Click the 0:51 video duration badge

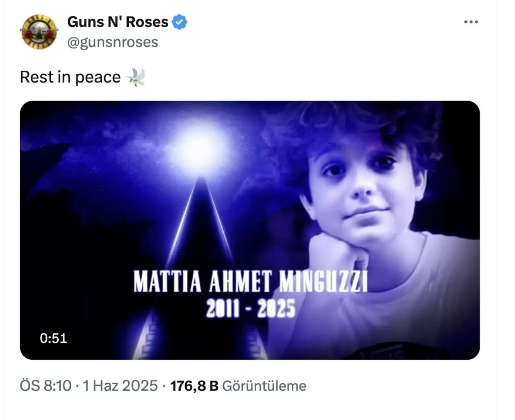pyautogui.click(x=54, y=338)
